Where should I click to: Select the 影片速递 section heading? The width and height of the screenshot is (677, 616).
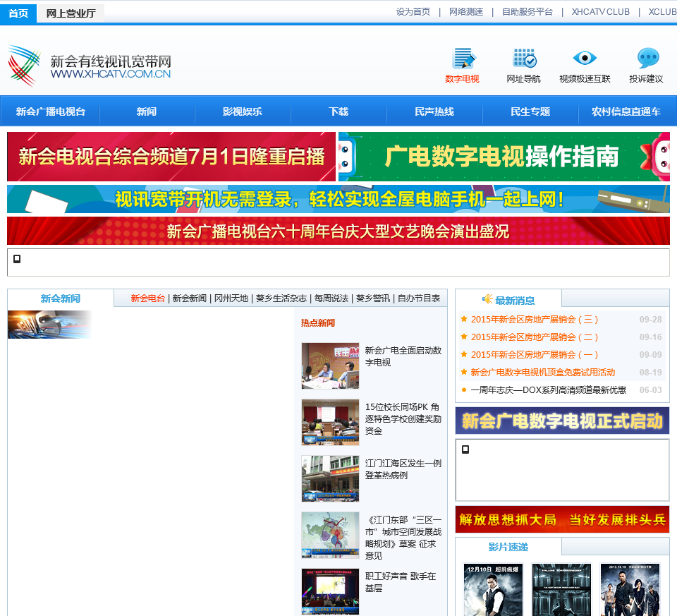point(508,547)
